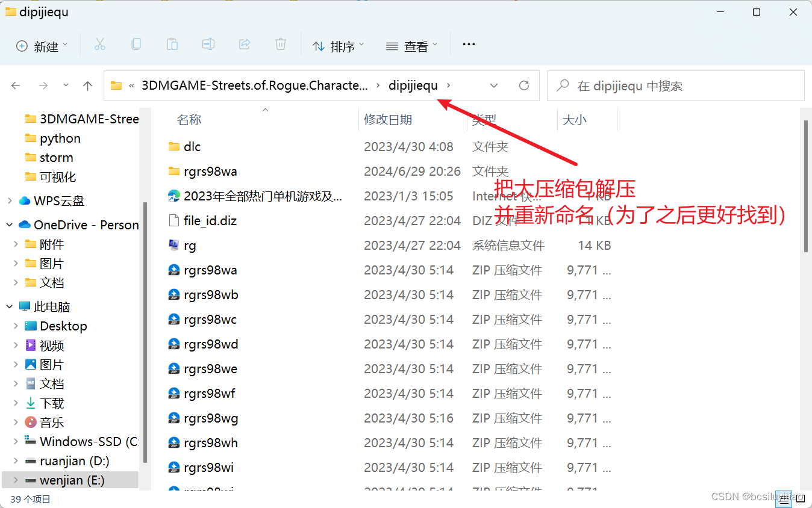Select the Cut icon on the toolbar
This screenshot has height=508, width=812.
(100, 44)
